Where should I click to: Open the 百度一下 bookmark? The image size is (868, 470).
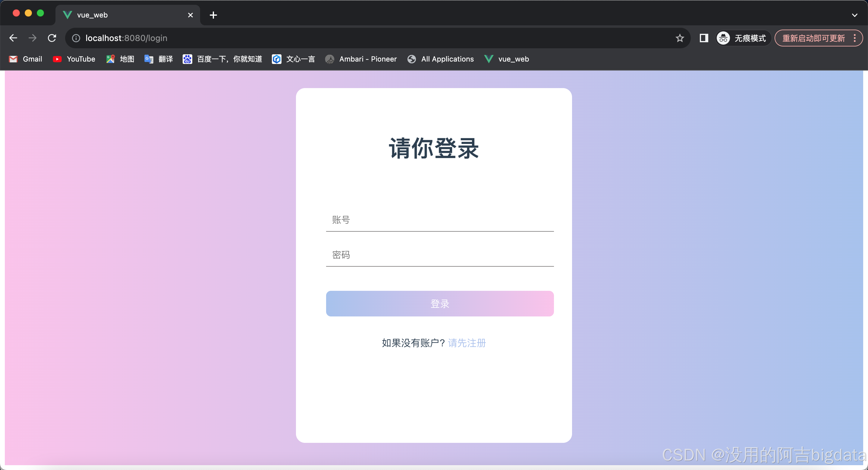pyautogui.click(x=222, y=59)
